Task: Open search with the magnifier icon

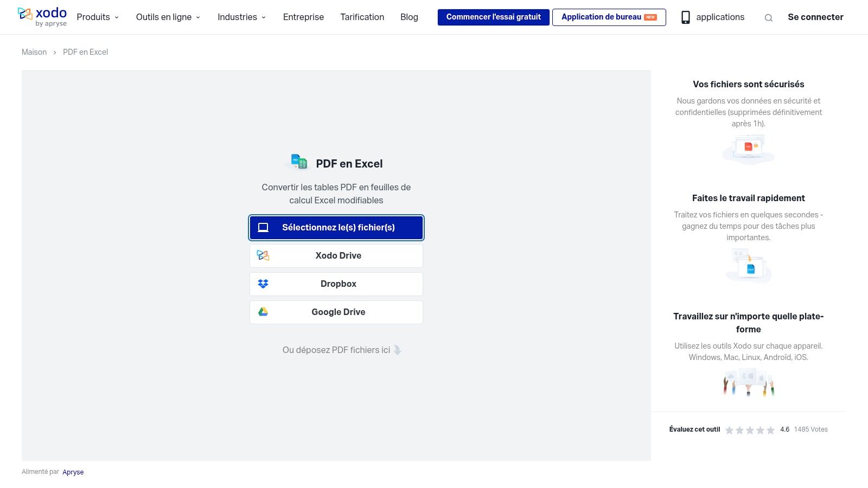Action: point(768,18)
